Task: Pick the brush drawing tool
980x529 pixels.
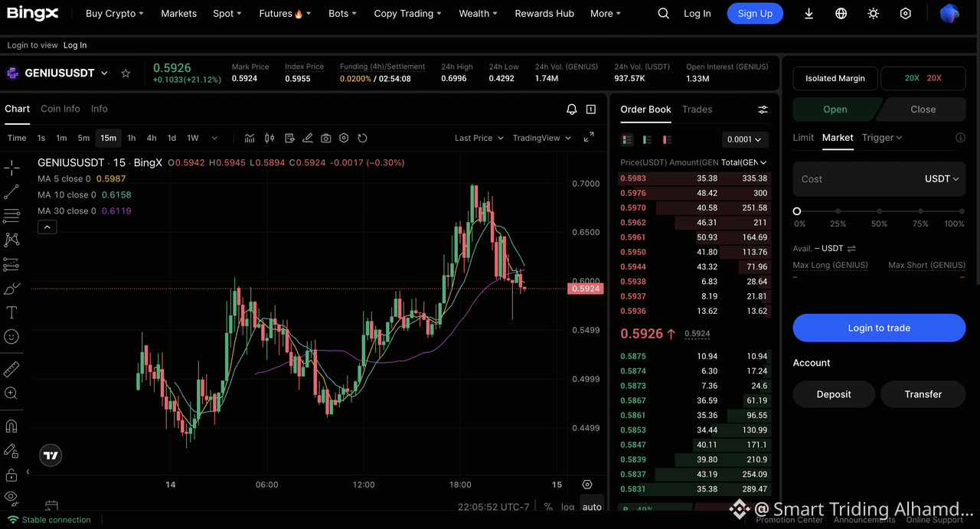Action: tap(11, 289)
